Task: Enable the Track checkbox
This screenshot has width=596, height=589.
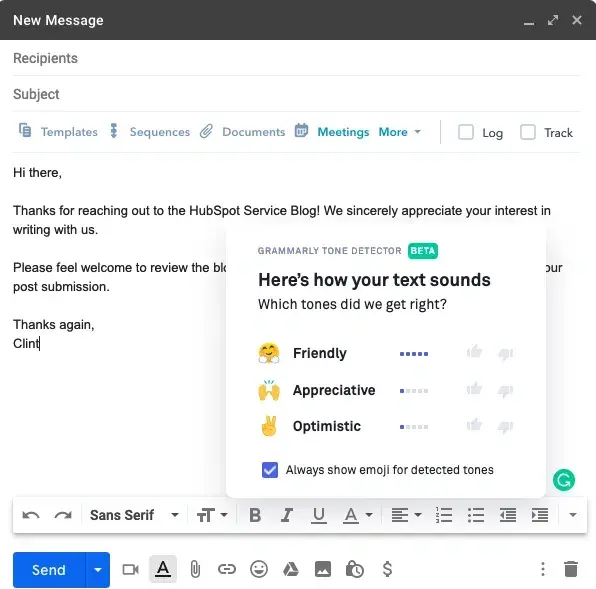Action: click(528, 132)
